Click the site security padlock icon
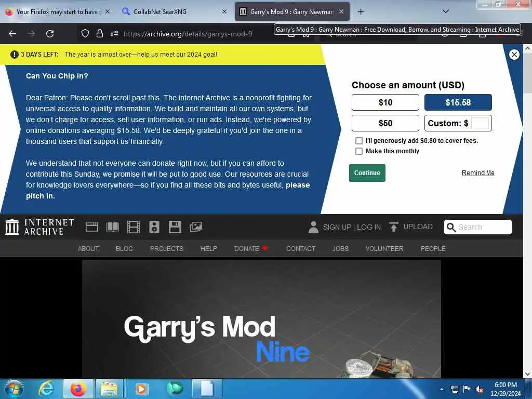Viewport: 532px width, 399px height. point(99,34)
